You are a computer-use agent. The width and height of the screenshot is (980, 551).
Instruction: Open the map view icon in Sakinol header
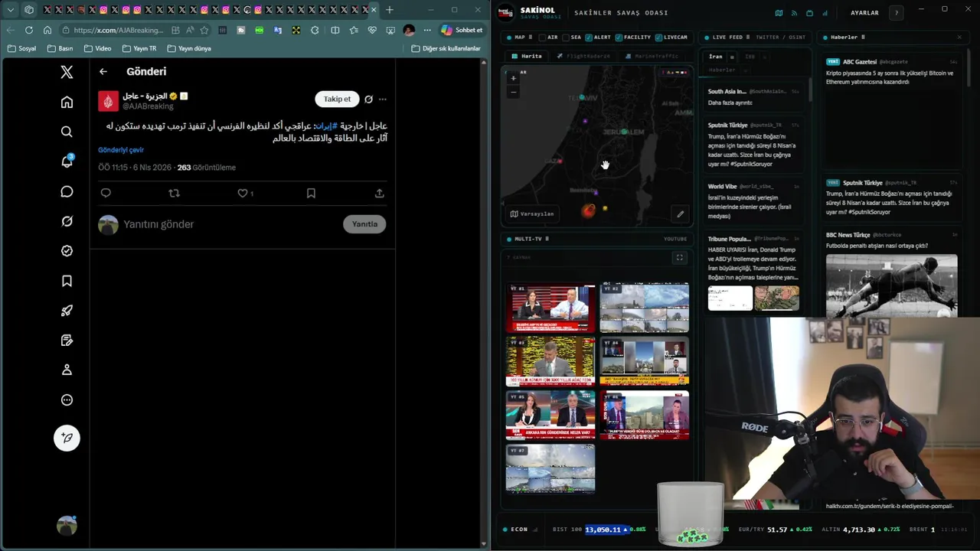pos(779,13)
